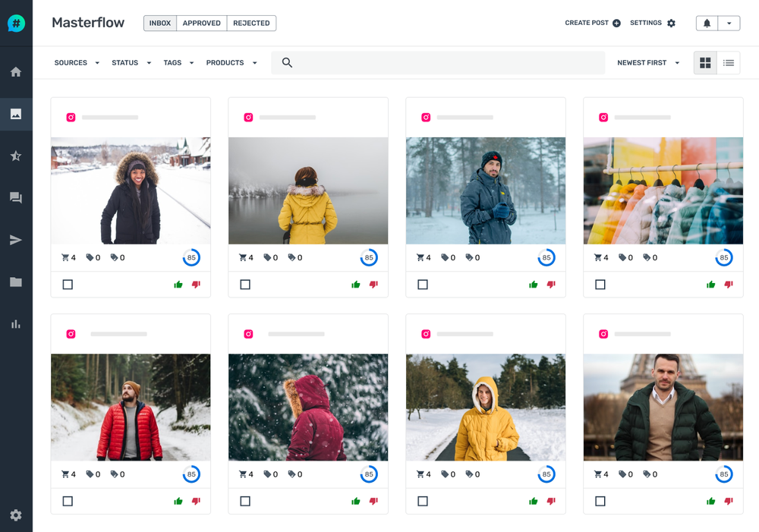Open the Home icon in the sidebar

pyautogui.click(x=16, y=72)
